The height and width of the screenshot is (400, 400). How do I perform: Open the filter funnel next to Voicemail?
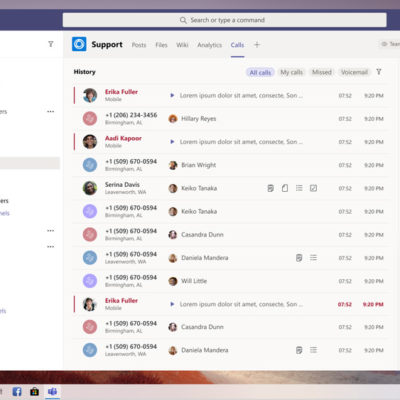379,72
